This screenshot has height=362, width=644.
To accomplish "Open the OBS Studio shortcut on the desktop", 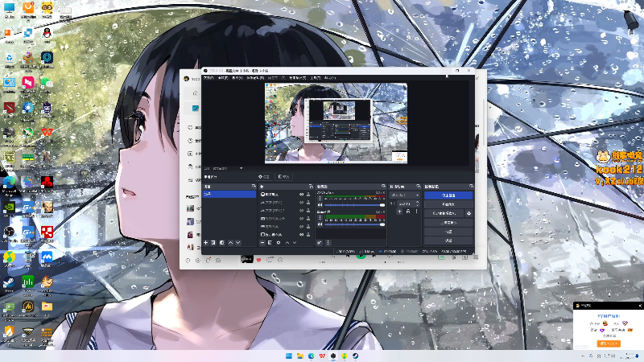I will click(9, 234).
